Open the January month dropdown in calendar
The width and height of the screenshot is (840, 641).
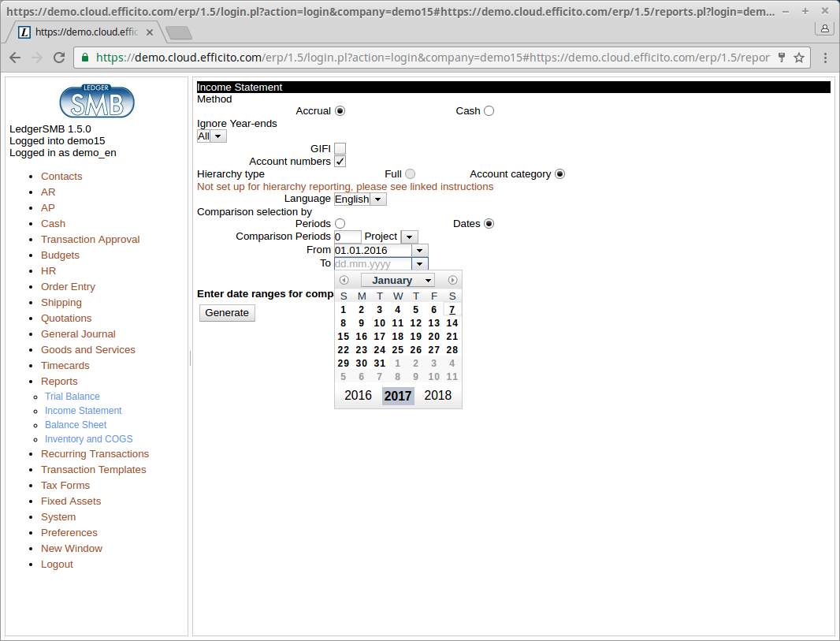[x=398, y=281]
